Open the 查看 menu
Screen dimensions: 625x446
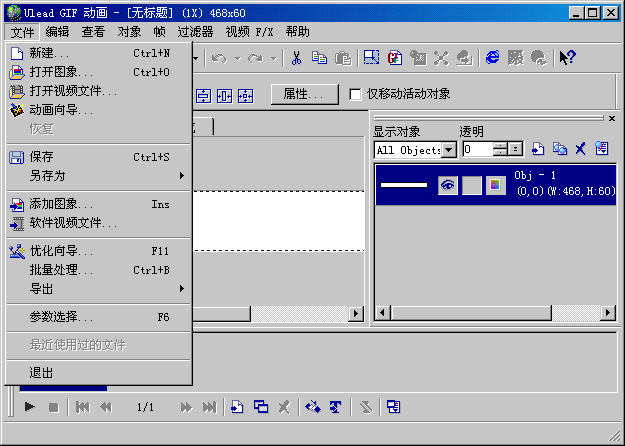coord(93,31)
